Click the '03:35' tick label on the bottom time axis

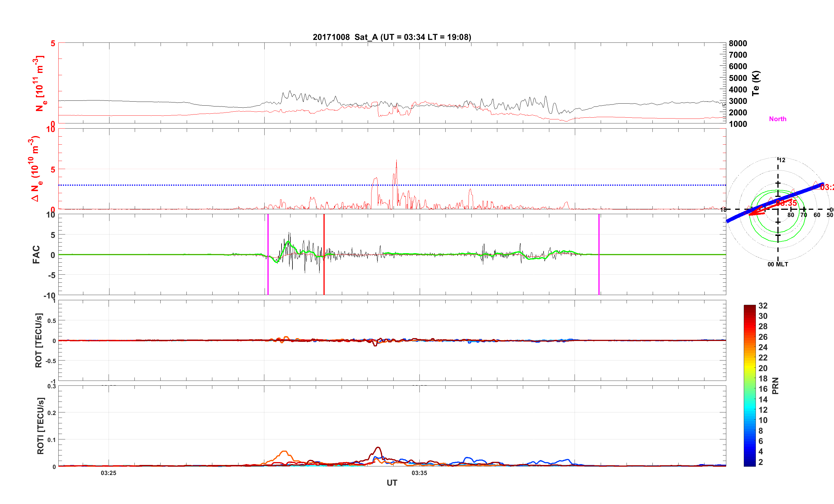point(419,473)
